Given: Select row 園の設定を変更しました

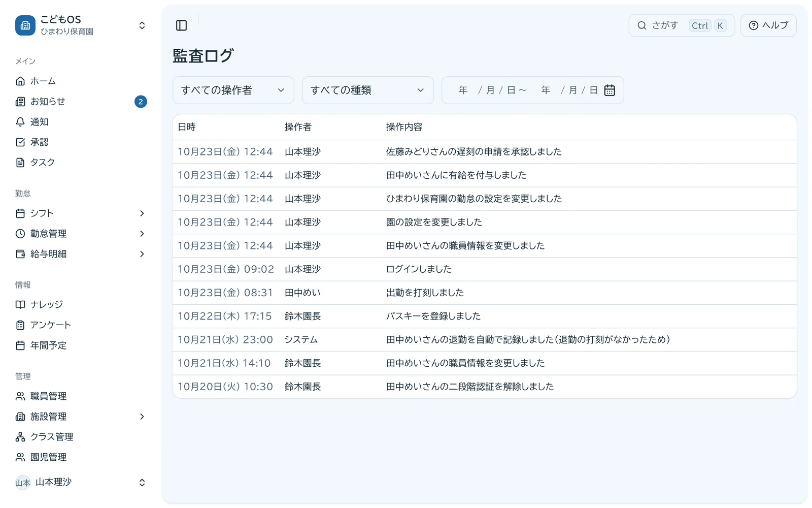Looking at the screenshot, I should [485, 222].
